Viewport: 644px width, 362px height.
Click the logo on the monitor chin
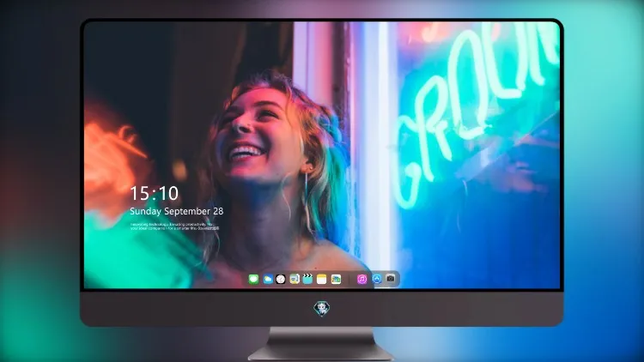pyautogui.click(x=322, y=308)
